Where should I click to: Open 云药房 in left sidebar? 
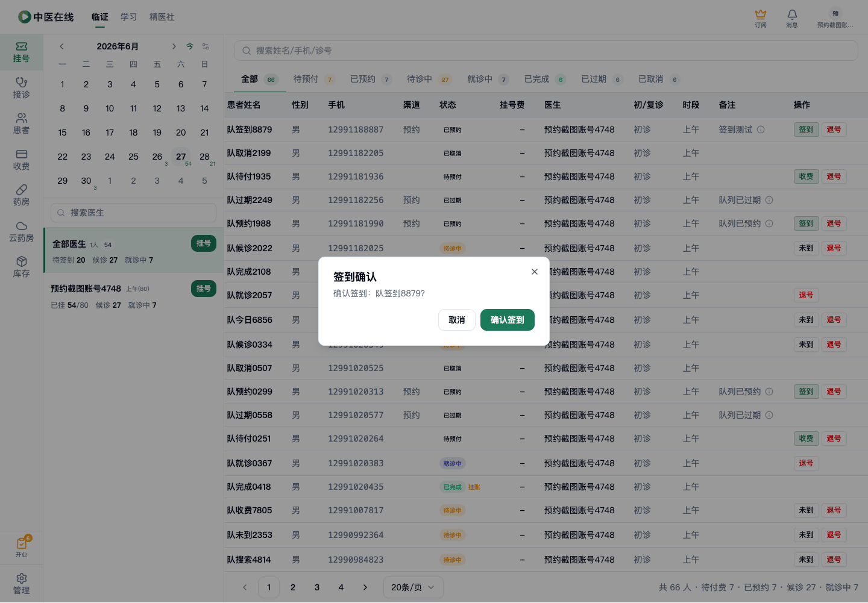coord(21,231)
